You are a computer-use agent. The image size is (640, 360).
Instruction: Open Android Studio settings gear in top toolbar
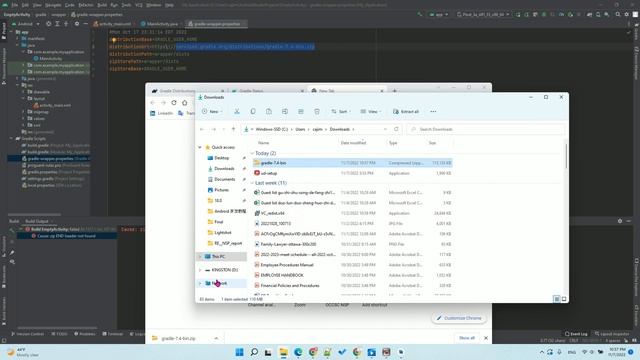[627, 14]
